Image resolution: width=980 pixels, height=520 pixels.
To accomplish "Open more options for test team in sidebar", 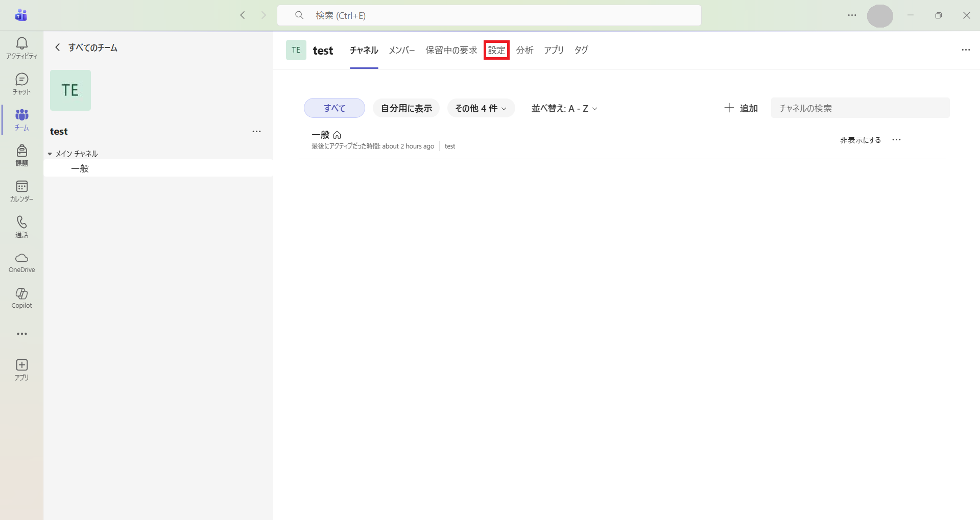I will click(256, 132).
